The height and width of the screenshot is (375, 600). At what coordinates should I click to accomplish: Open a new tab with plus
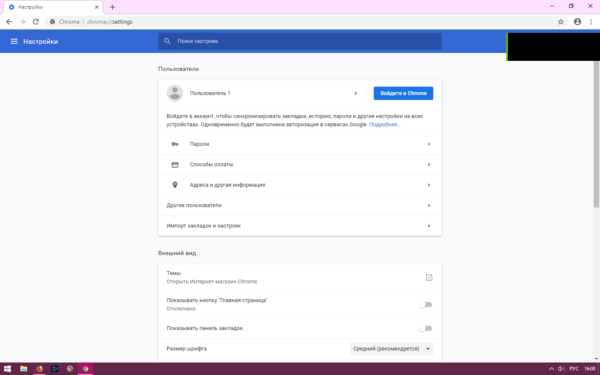(112, 7)
